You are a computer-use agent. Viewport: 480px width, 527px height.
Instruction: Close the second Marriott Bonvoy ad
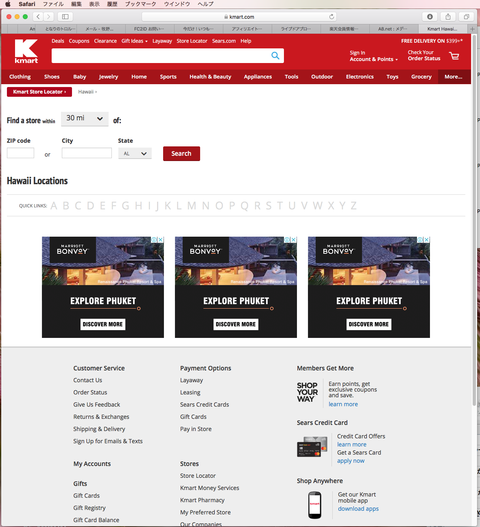(294, 240)
